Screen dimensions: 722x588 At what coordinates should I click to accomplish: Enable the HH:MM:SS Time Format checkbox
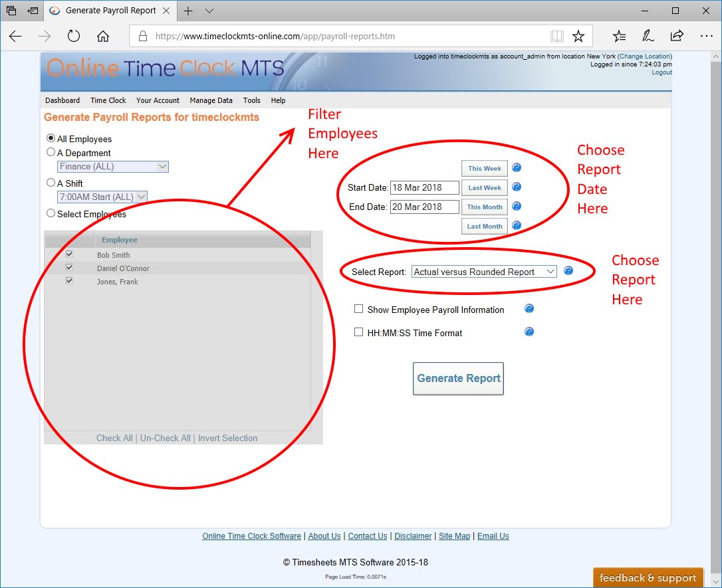click(x=358, y=332)
